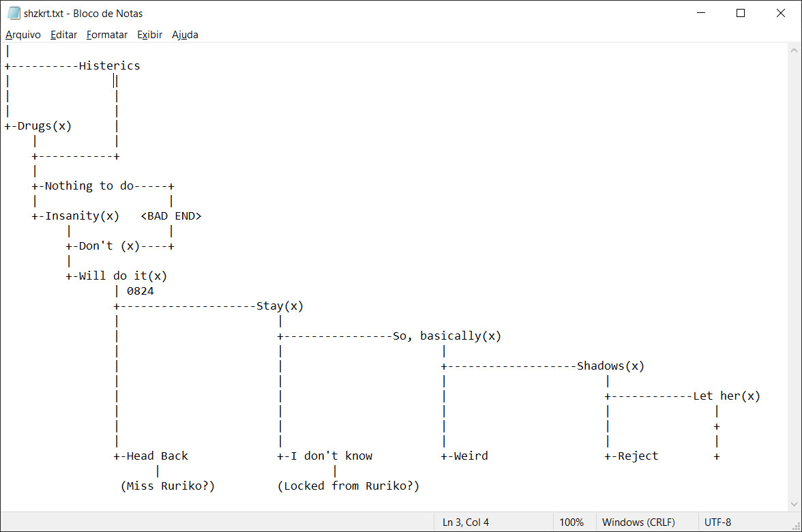Minimize the Bloco de Notas window

[701, 14]
